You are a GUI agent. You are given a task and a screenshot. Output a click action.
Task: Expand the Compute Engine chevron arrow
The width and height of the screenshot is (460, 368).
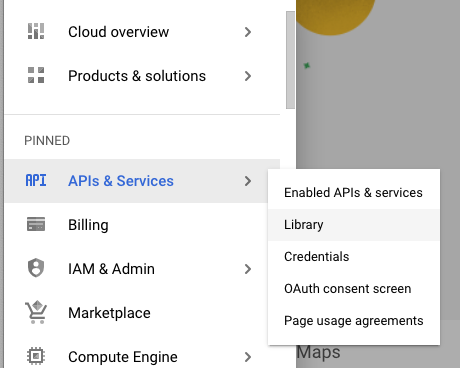(x=248, y=357)
